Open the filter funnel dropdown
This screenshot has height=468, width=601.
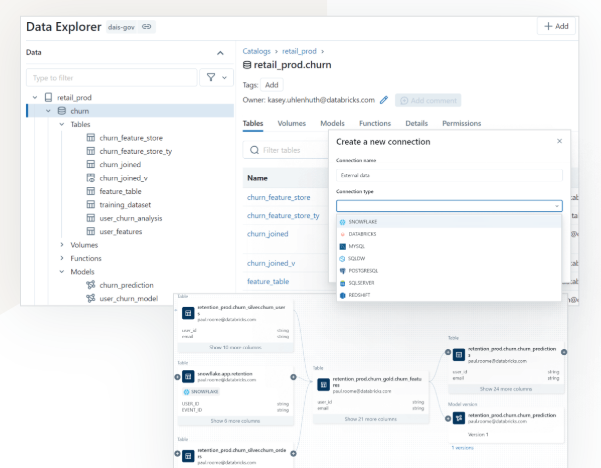pos(217,78)
